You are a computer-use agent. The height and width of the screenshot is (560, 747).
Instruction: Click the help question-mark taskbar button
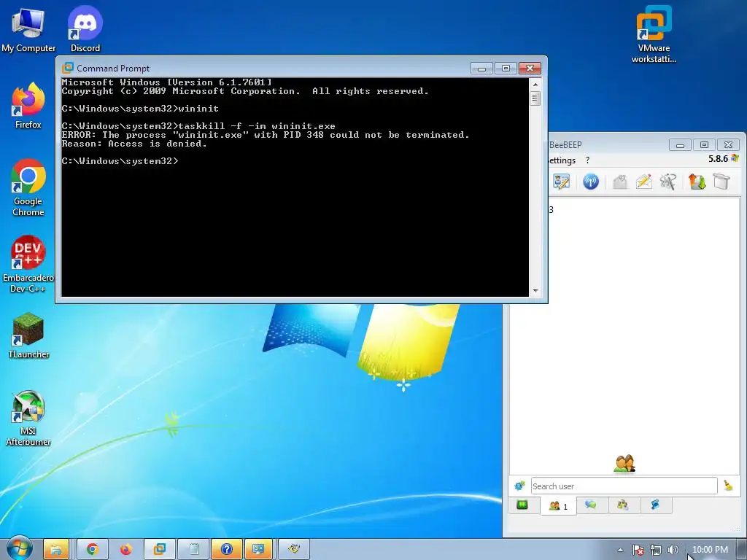(x=227, y=549)
